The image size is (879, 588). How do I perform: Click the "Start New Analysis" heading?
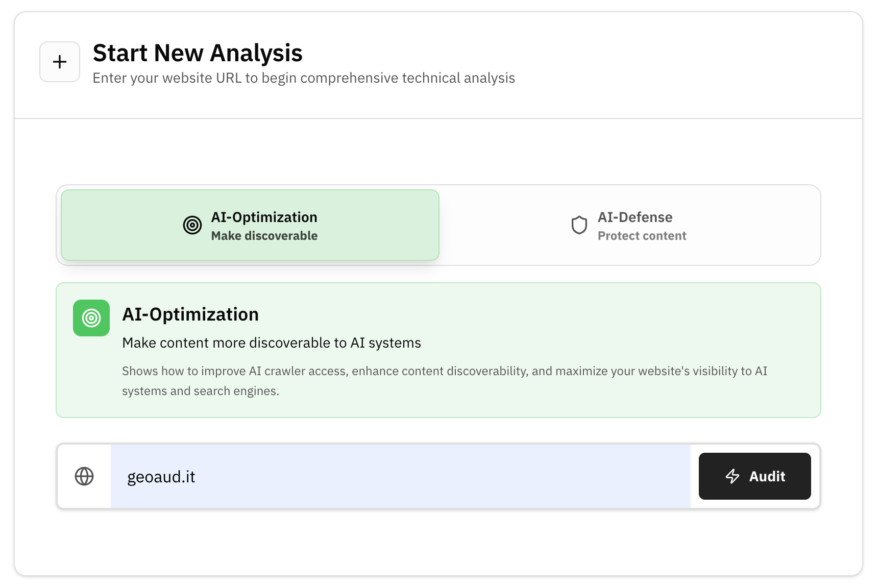coord(198,53)
